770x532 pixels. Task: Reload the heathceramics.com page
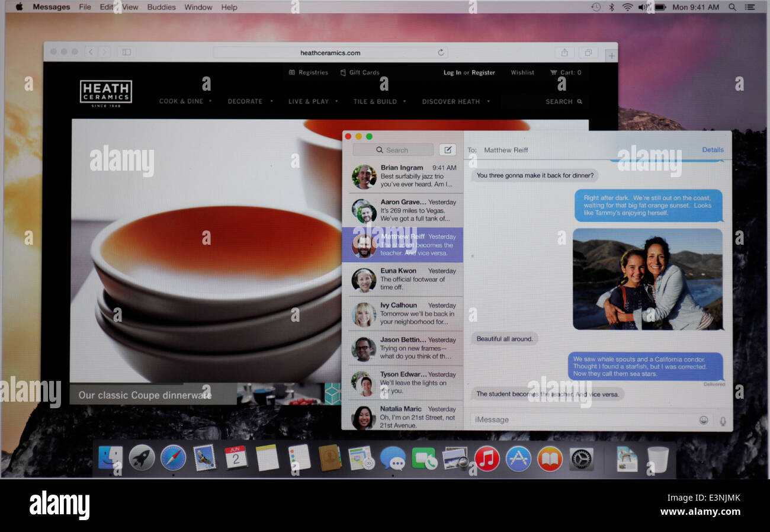441,53
